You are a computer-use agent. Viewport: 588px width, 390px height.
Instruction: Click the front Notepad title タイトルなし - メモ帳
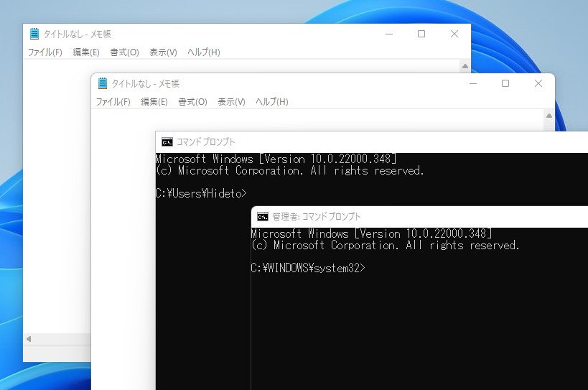[x=146, y=83]
